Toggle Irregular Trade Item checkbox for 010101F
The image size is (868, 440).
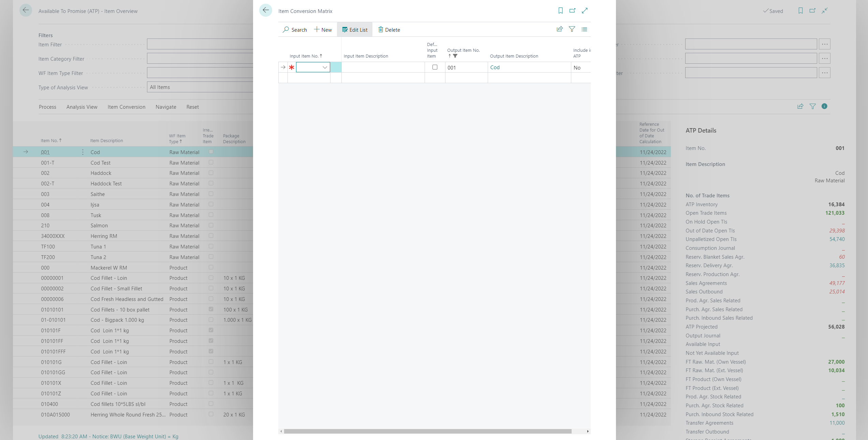point(211,330)
